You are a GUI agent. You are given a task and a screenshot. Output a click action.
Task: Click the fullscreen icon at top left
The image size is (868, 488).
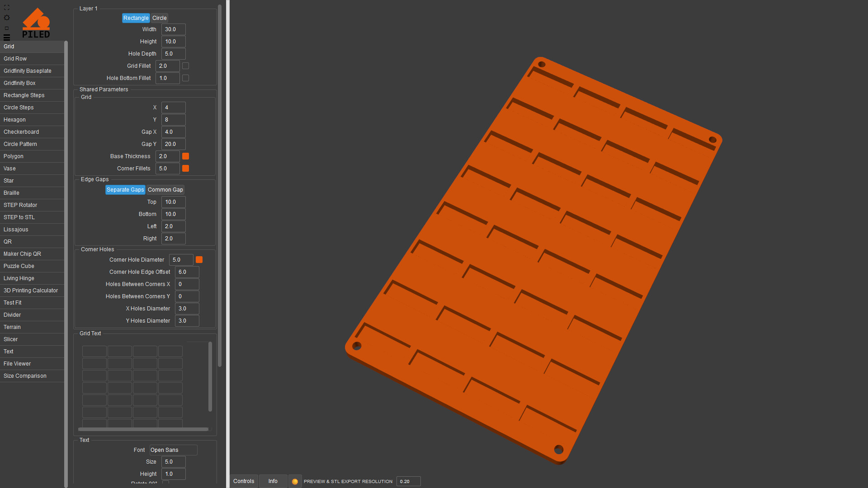pos(7,8)
